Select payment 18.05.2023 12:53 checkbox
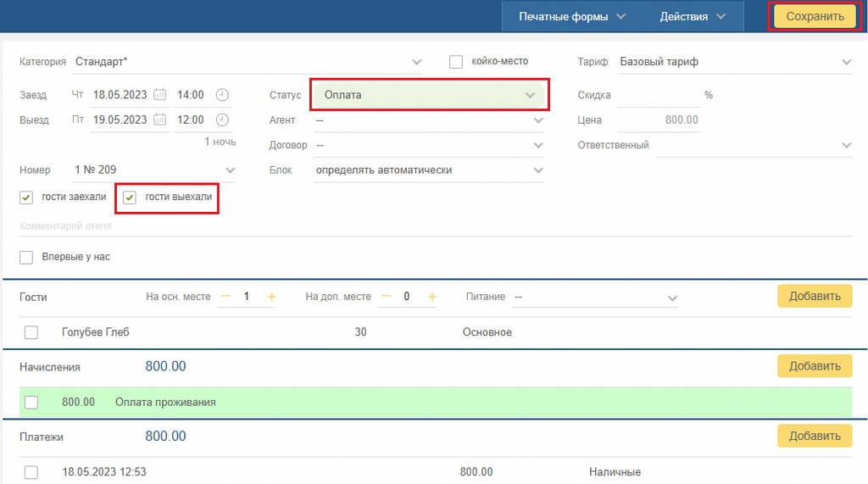The image size is (868, 484). pyautogui.click(x=31, y=472)
